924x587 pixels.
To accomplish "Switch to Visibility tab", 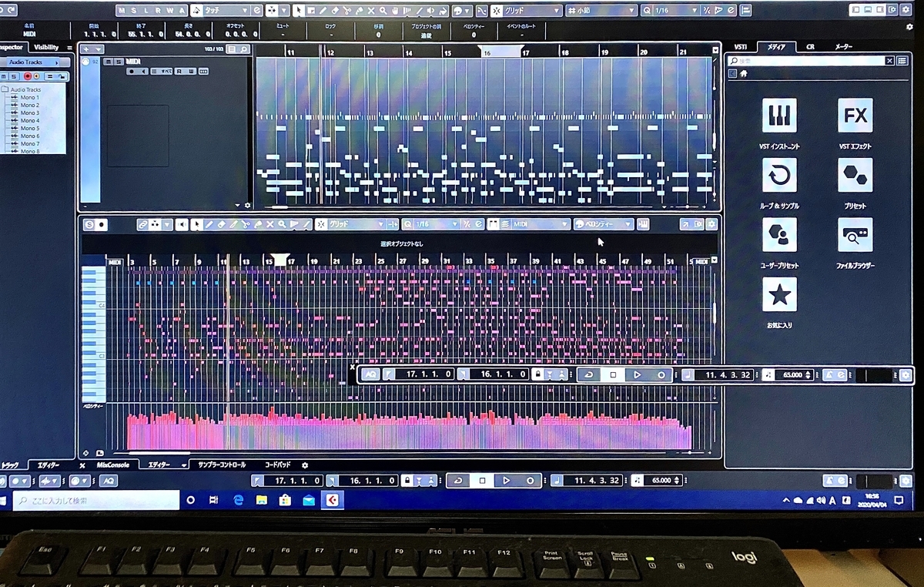I will click(x=47, y=47).
